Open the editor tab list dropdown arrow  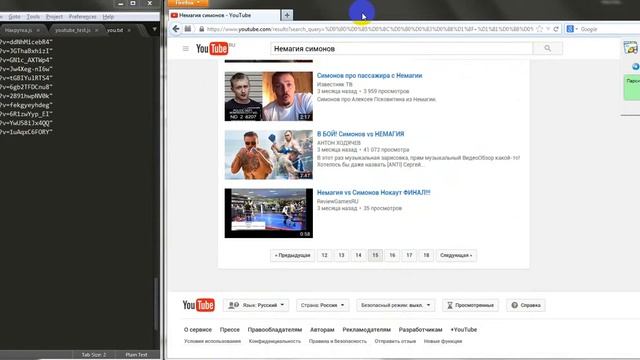point(154,29)
